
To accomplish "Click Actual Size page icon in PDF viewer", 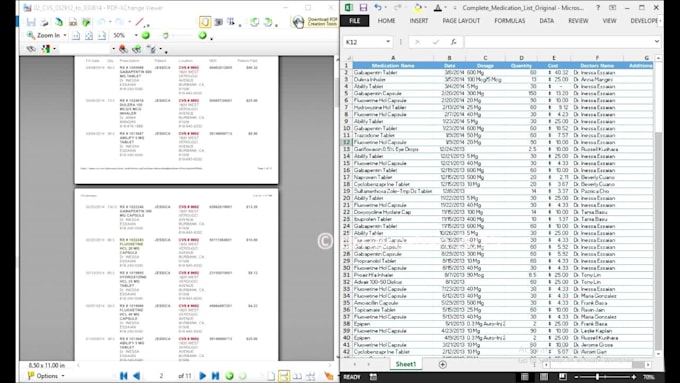I will pos(76,36).
